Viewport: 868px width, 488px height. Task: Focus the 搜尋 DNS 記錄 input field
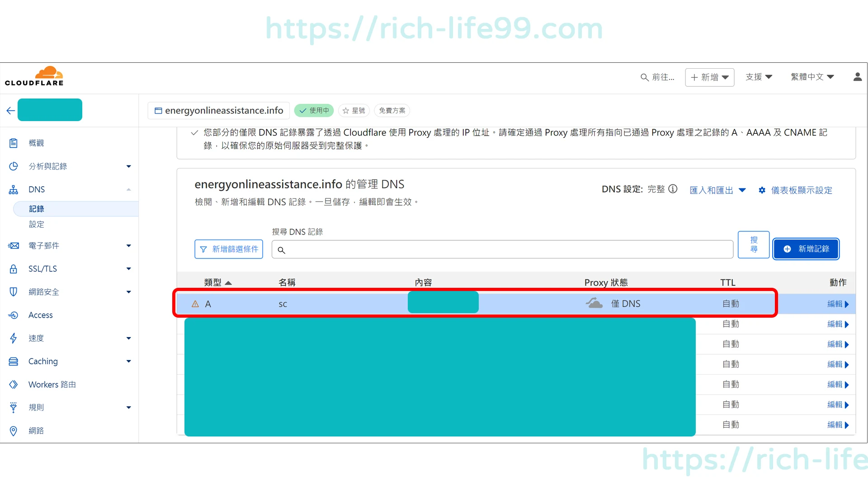coord(502,249)
